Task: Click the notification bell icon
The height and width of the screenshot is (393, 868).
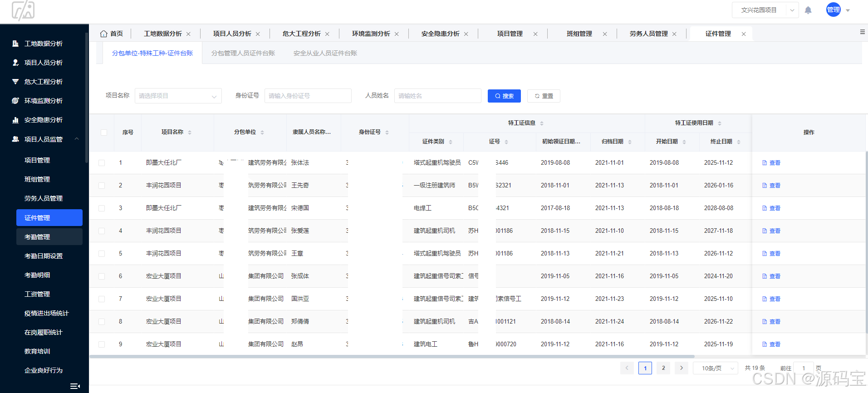Action: tap(808, 10)
